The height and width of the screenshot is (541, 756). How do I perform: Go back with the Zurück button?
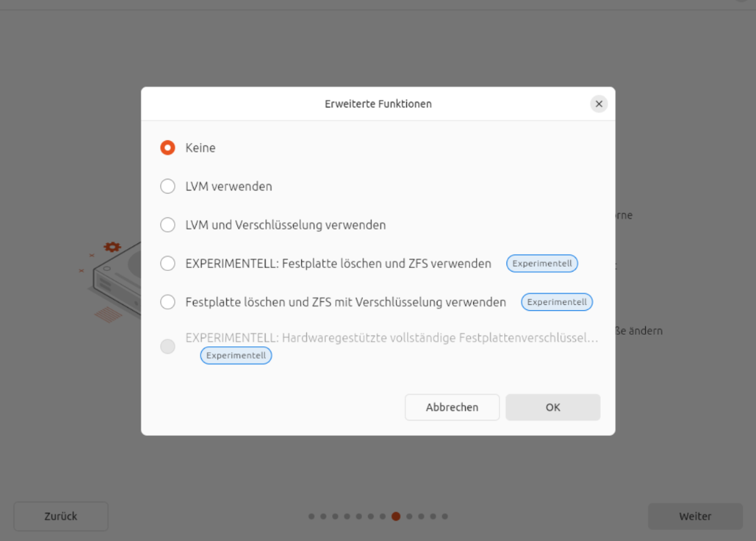click(61, 516)
